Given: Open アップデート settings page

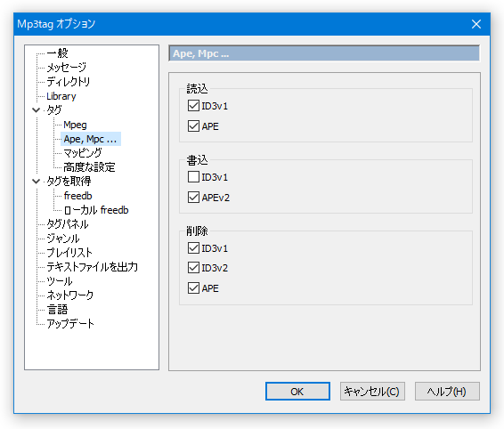Looking at the screenshot, I should click(70, 324).
